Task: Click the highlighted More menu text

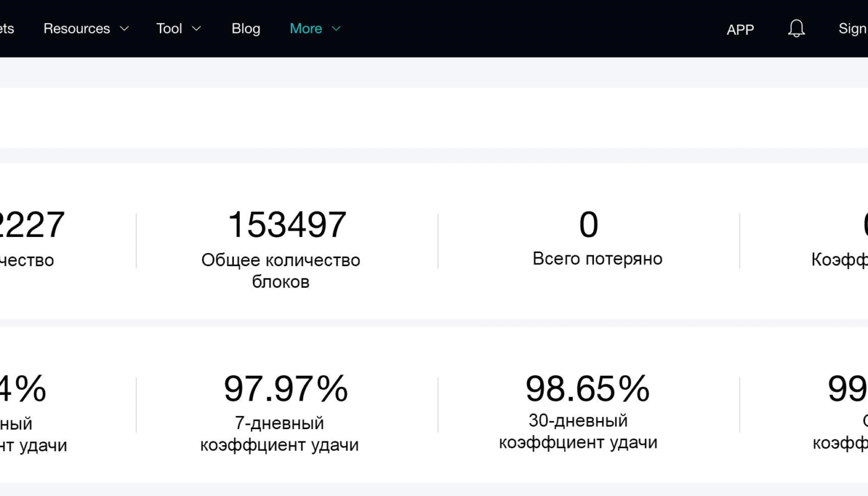Action: (x=306, y=29)
